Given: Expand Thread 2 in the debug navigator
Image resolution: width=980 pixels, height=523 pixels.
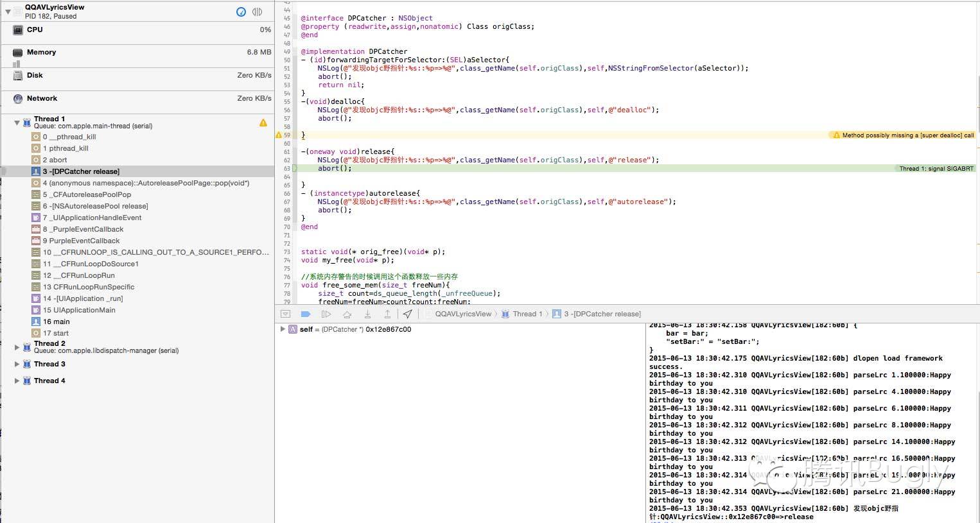Looking at the screenshot, I should coord(17,347).
